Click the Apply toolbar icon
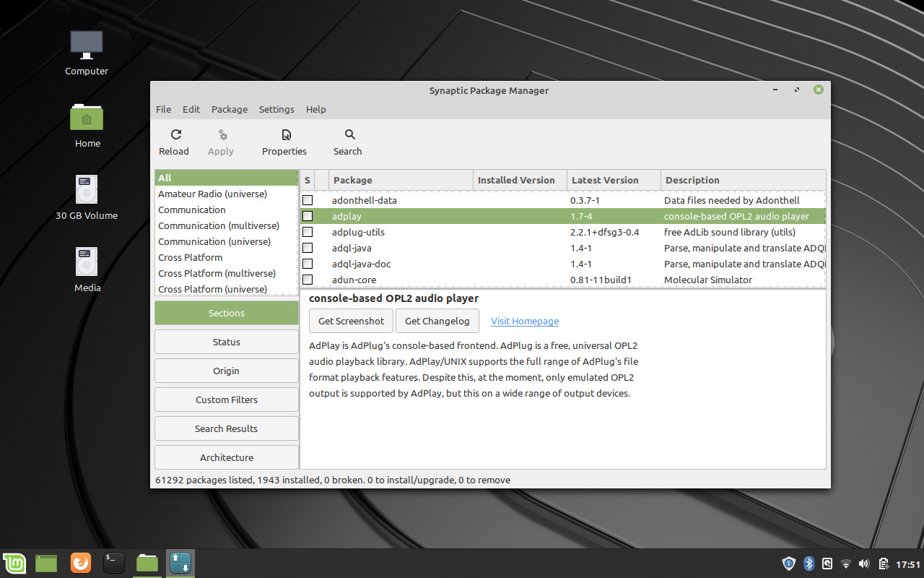 tap(220, 142)
